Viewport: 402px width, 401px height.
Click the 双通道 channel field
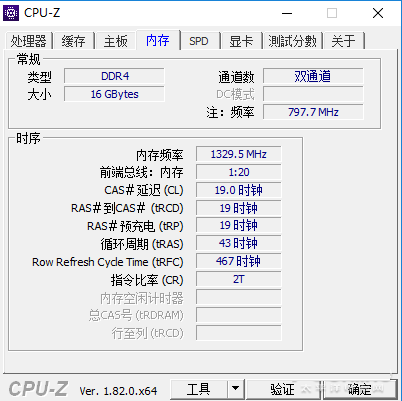click(313, 76)
